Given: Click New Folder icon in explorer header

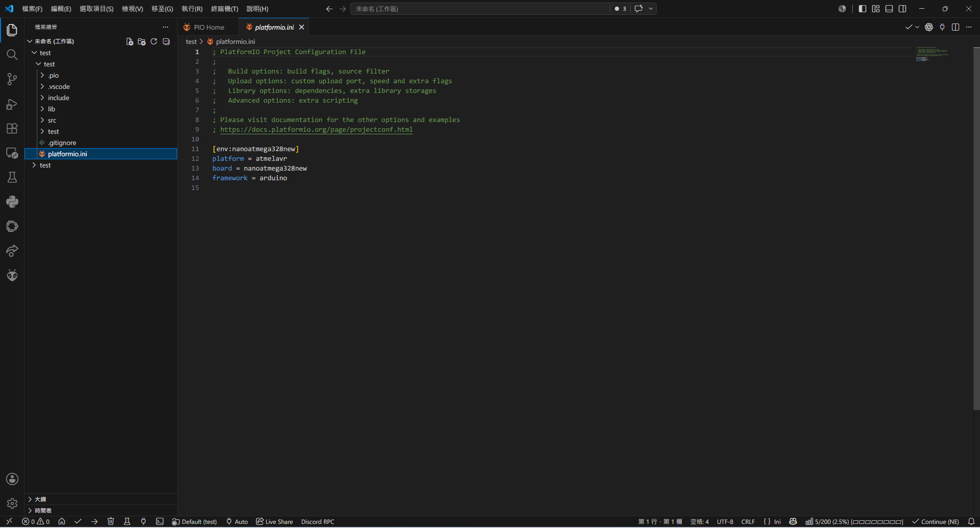Looking at the screenshot, I should point(141,41).
